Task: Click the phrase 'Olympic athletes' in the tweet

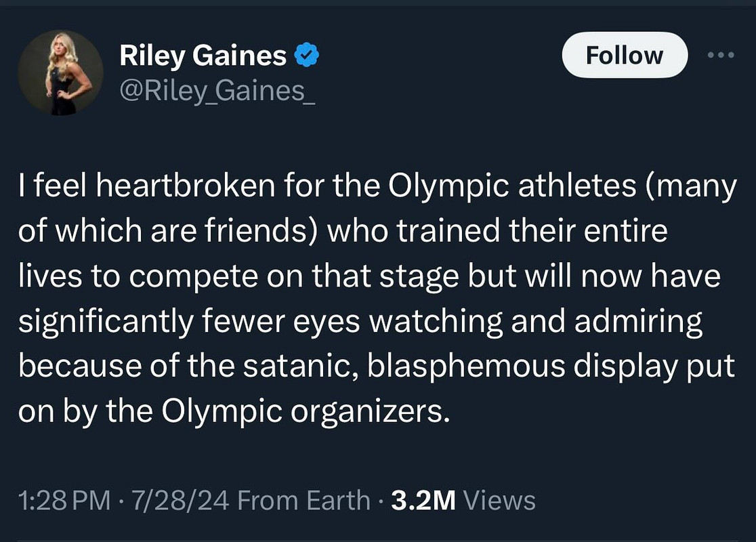Action: pos(512,186)
